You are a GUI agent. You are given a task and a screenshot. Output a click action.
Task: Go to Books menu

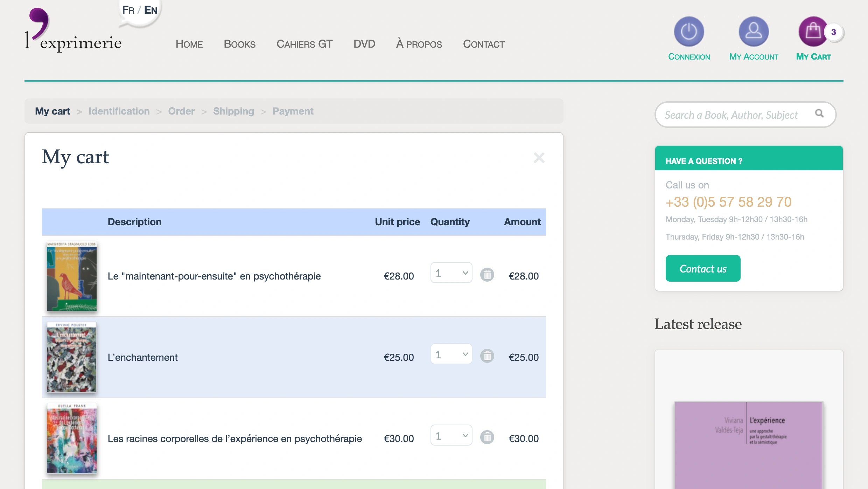tap(239, 44)
